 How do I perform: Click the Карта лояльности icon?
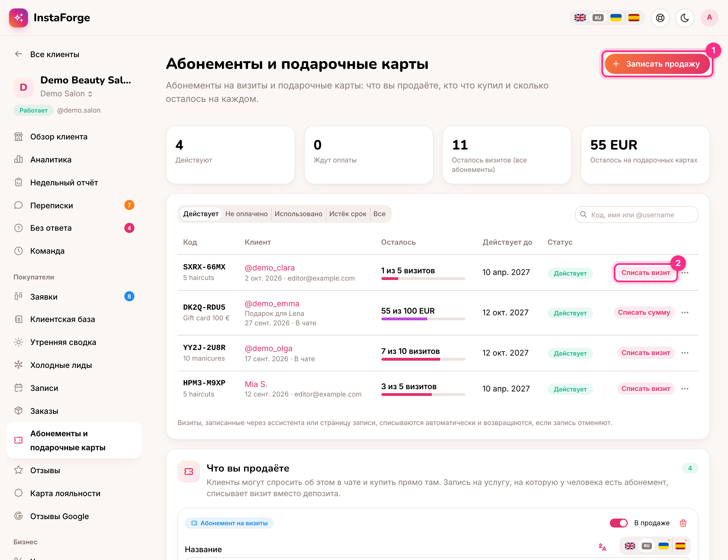[18, 493]
